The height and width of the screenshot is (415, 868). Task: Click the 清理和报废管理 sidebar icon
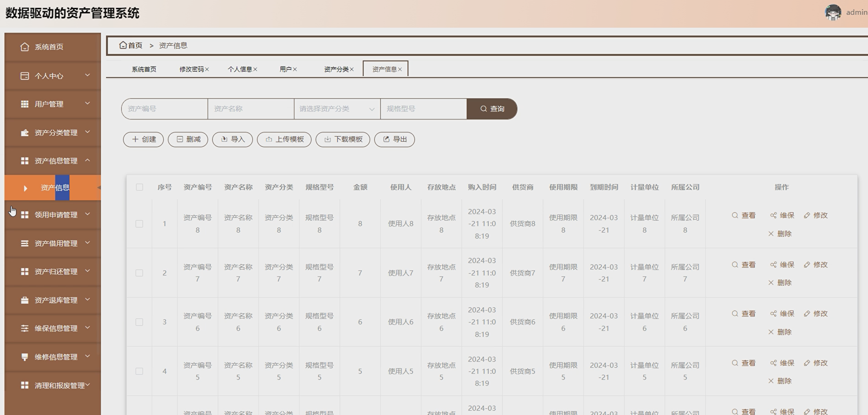coord(25,385)
